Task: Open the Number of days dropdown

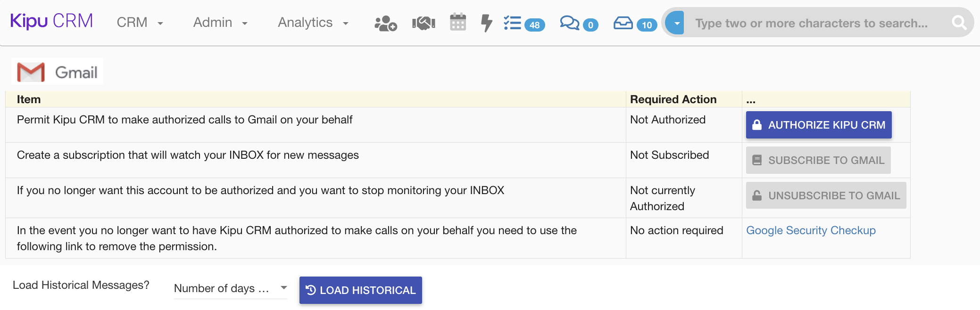Action: [230, 288]
